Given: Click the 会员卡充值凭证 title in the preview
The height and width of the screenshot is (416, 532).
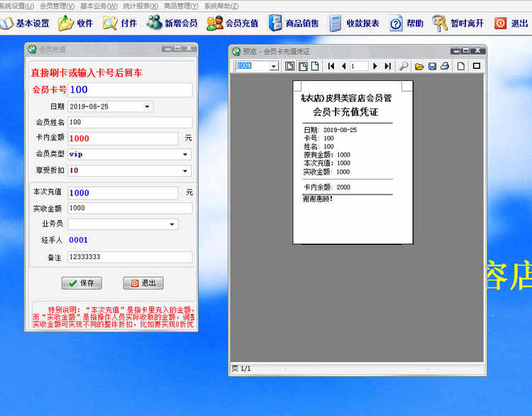Looking at the screenshot, I should pos(345,111).
